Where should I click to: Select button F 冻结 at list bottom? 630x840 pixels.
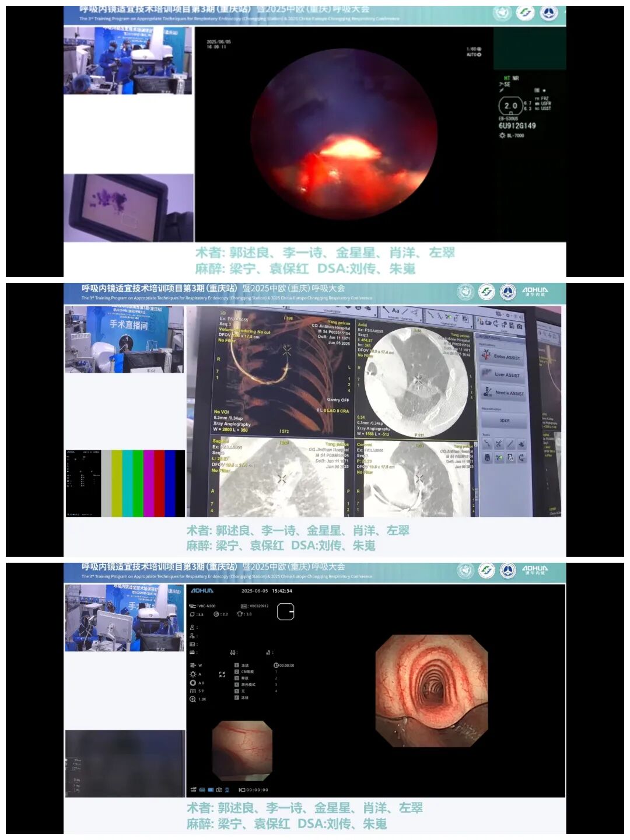[242, 697]
